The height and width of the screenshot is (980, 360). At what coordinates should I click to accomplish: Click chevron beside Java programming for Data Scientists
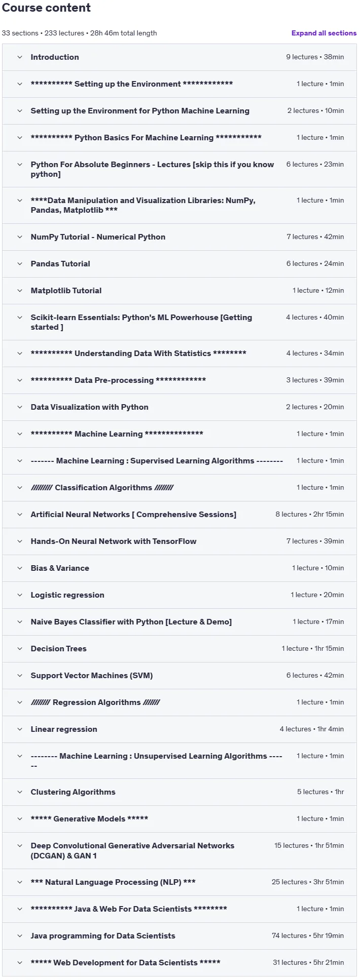(x=20, y=936)
